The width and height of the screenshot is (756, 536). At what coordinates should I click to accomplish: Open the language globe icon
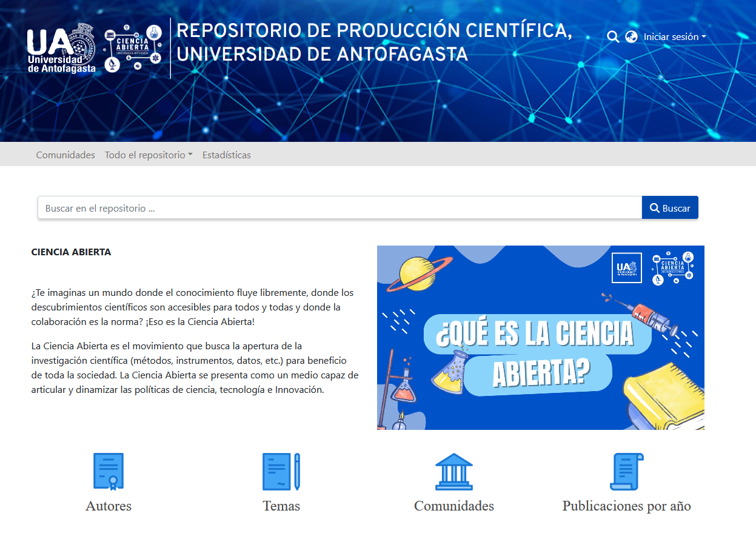pos(632,37)
